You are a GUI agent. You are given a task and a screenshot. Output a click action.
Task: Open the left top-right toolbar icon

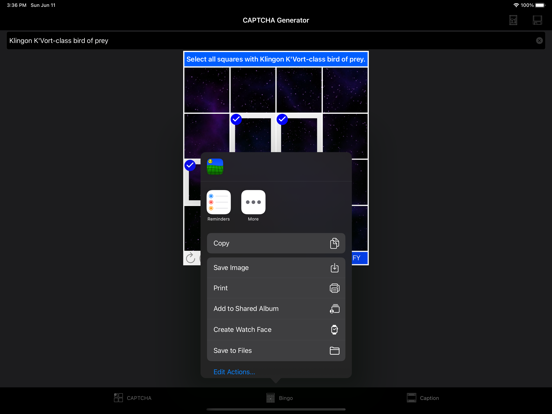513,20
